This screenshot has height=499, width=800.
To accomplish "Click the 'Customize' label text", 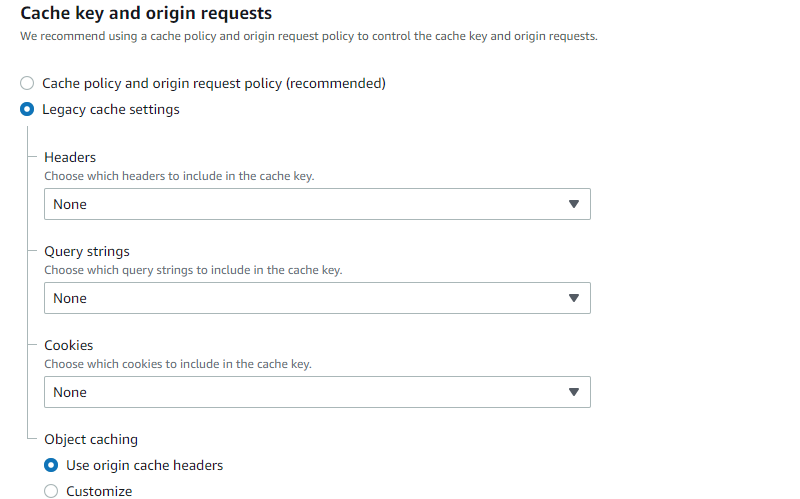I will [99, 491].
